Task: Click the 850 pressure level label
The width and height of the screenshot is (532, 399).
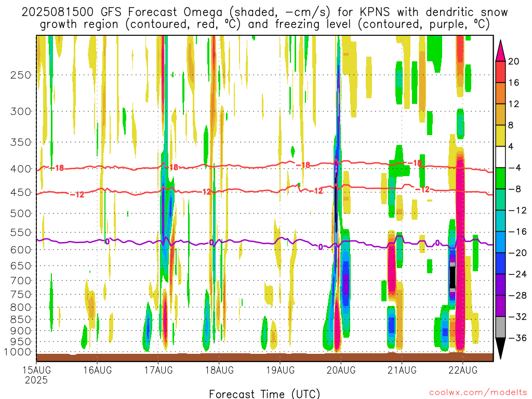Action: click(21, 320)
